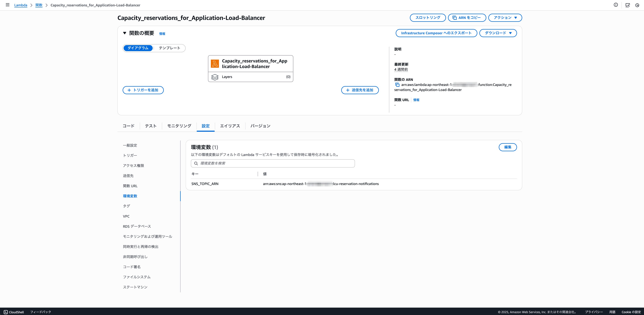Open タグ in the side menu
The height and width of the screenshot is (315, 644).
pyautogui.click(x=127, y=206)
